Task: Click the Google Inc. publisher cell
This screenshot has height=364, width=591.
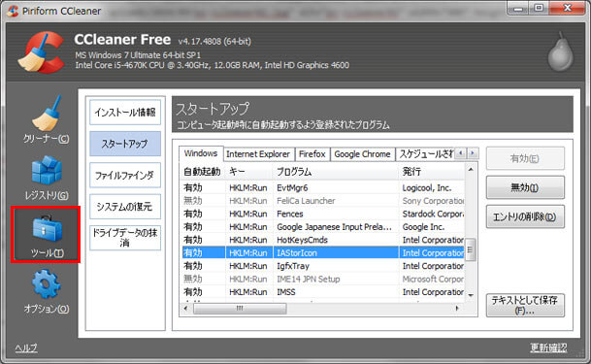Action: pos(423,227)
